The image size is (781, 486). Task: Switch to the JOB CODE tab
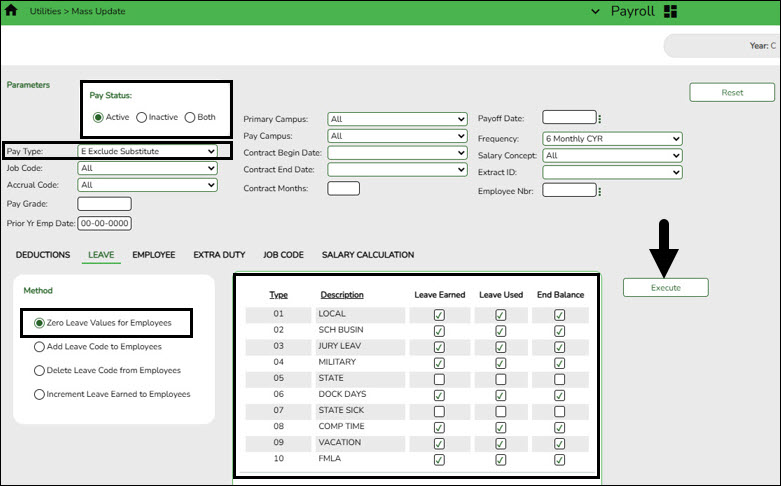point(283,254)
